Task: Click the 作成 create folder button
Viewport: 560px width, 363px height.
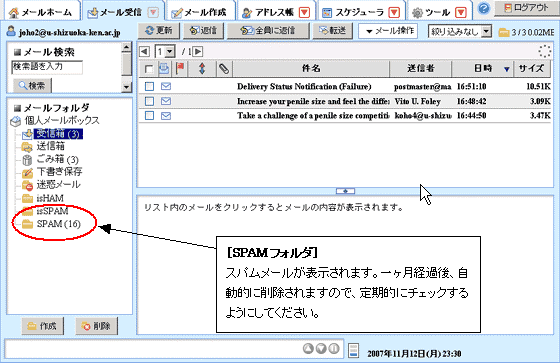Action: click(42, 326)
